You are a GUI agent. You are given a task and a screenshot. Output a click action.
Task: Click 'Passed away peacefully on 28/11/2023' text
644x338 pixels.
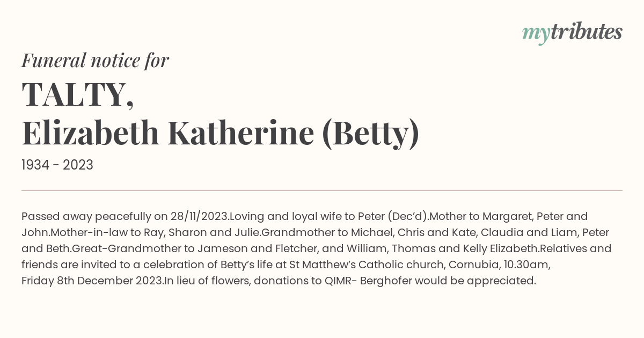point(125,216)
